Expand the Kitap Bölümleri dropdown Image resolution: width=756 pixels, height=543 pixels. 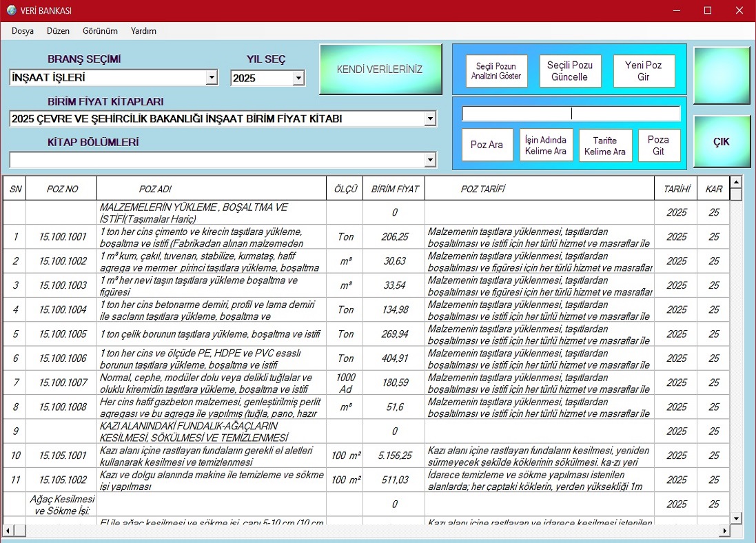pyautogui.click(x=430, y=160)
